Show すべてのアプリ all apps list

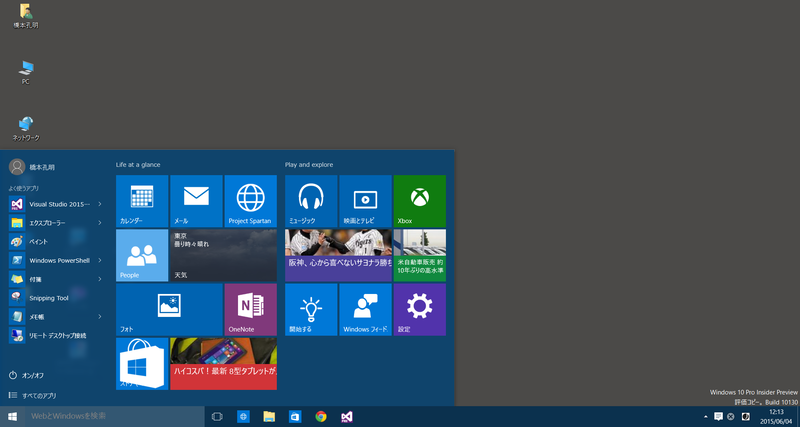[x=33, y=395]
